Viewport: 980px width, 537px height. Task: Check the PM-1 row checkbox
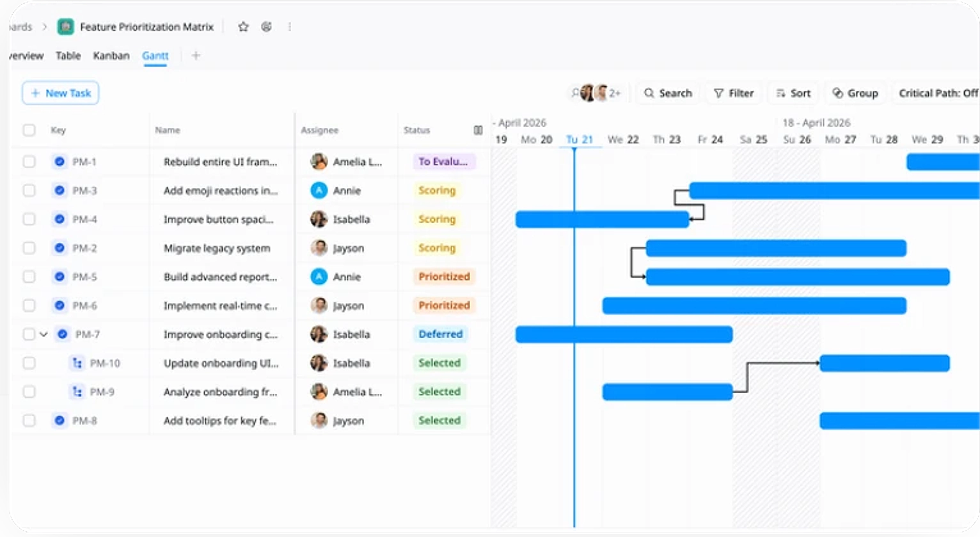click(29, 162)
